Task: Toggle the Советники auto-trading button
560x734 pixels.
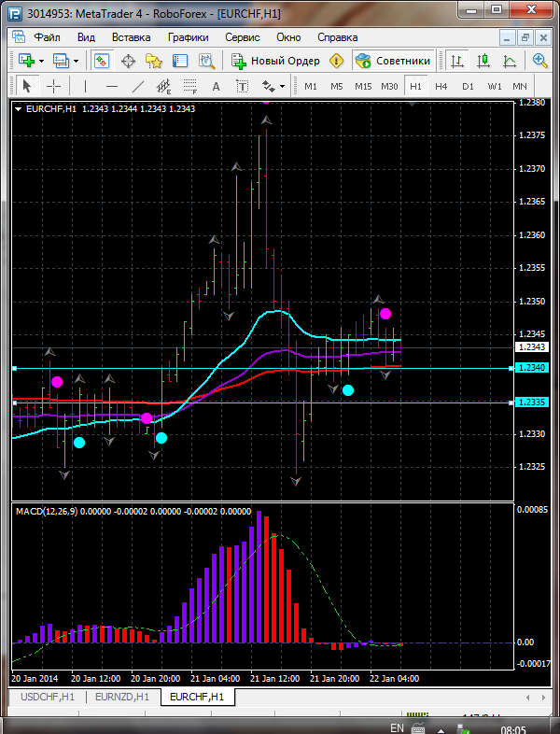Action: pos(393,61)
